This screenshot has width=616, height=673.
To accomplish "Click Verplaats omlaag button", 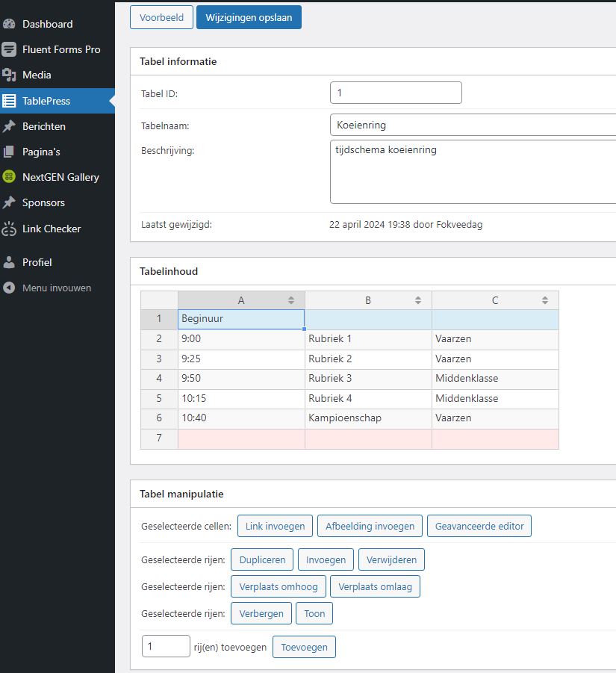I will (x=375, y=587).
